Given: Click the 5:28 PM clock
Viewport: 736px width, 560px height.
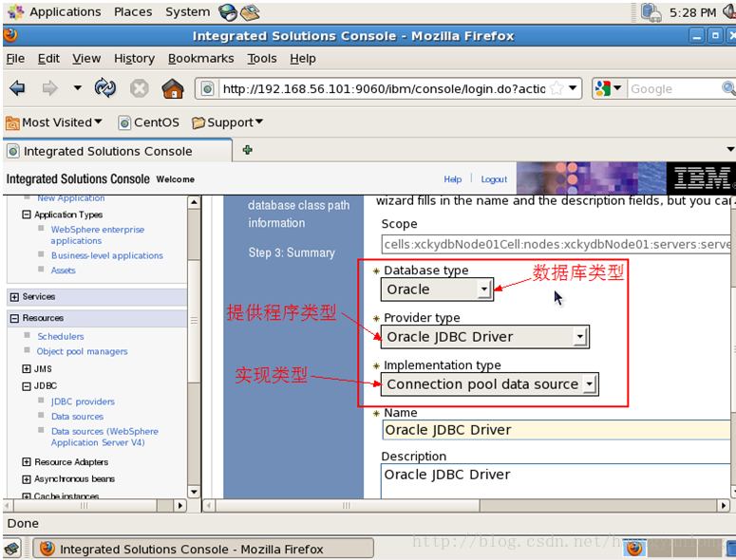Looking at the screenshot, I should 692,12.
